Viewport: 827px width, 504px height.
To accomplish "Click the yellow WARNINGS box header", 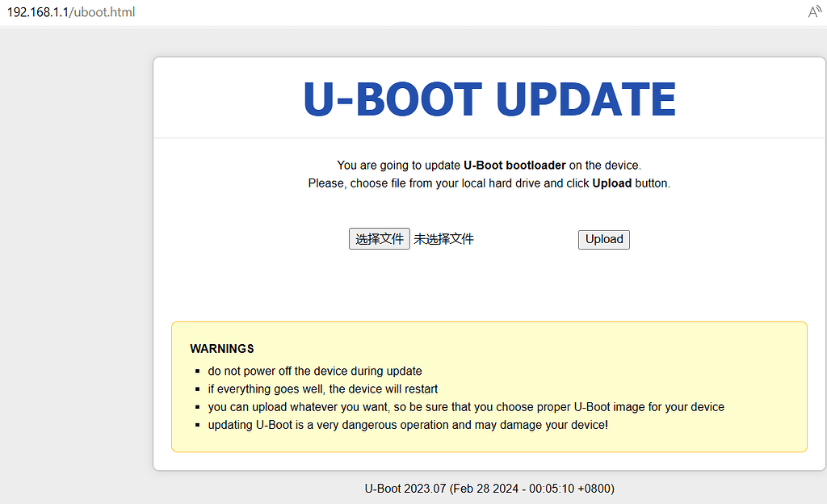I will click(222, 348).
